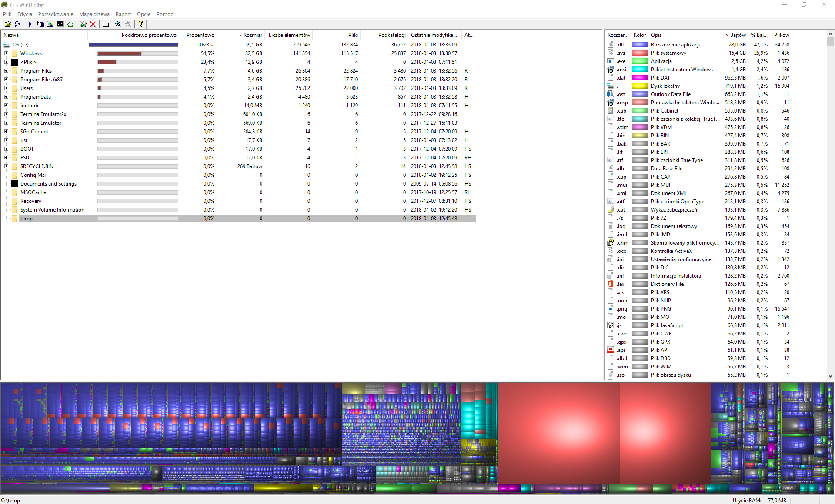Sort by the Rozmiar column header

click(241, 35)
